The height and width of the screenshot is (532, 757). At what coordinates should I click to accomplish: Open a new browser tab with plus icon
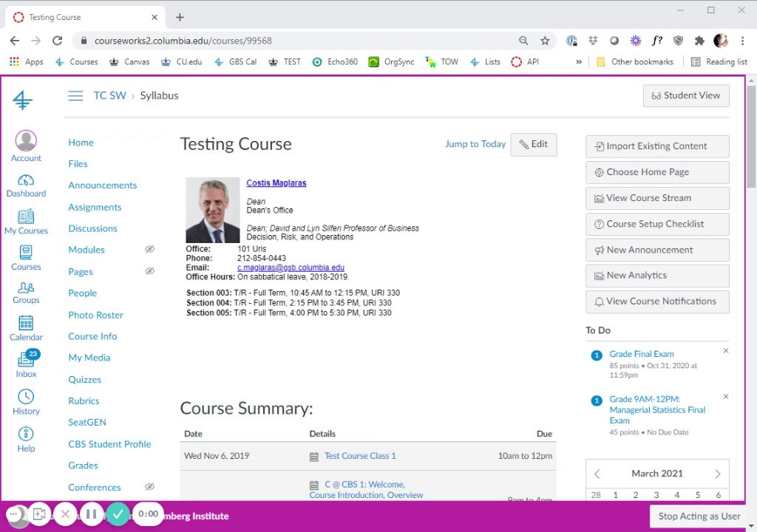tap(180, 18)
